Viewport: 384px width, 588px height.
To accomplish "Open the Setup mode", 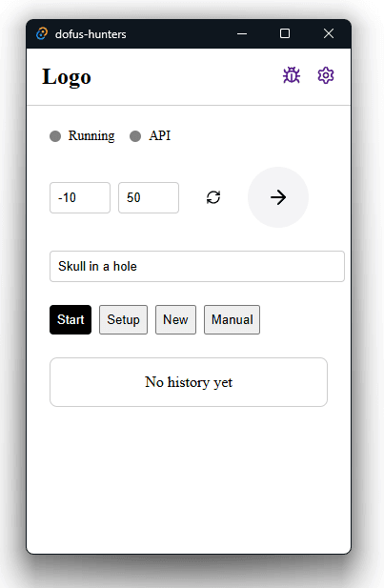I will [x=123, y=319].
